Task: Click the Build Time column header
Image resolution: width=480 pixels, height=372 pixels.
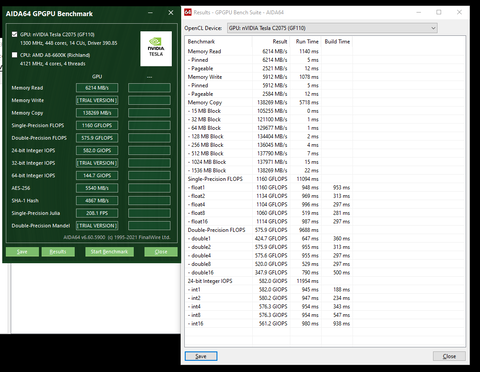Action: point(337,41)
